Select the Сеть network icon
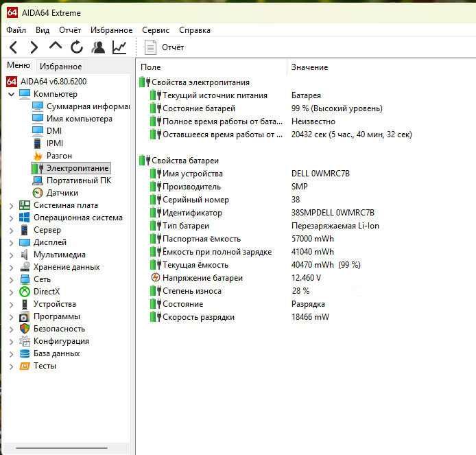 (x=25, y=279)
